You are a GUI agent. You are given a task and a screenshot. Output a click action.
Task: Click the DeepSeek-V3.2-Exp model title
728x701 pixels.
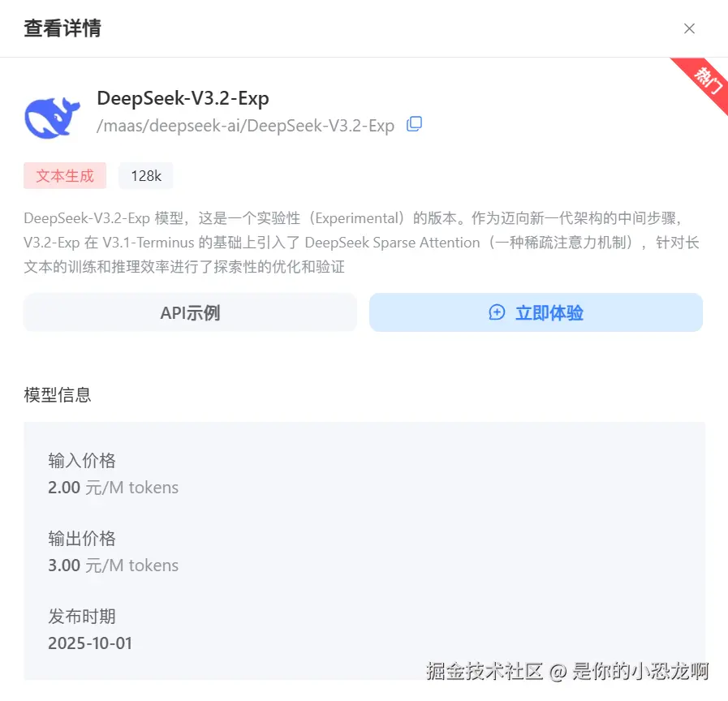coord(183,98)
